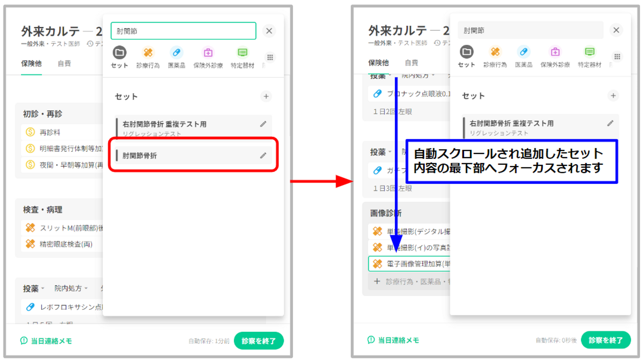Image resolution: width=644 pixels, height=362 pixels.
Task: Click the pill icon beside プロナック点眼液
Action: [377, 93]
